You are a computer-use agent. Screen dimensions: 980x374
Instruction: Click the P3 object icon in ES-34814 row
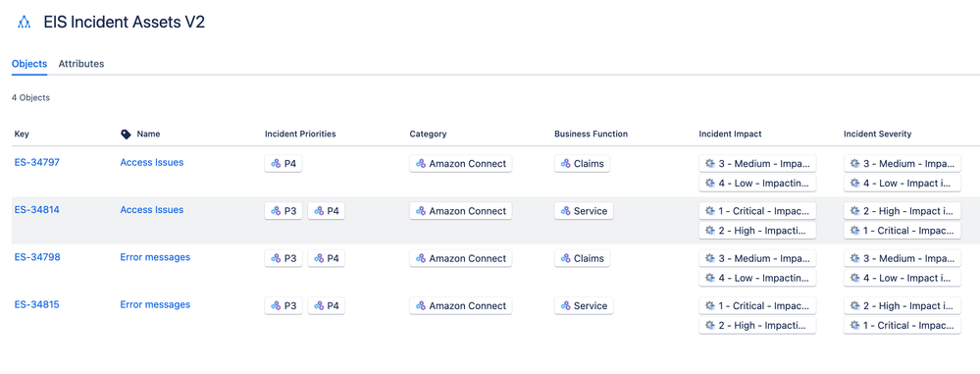[x=276, y=211]
